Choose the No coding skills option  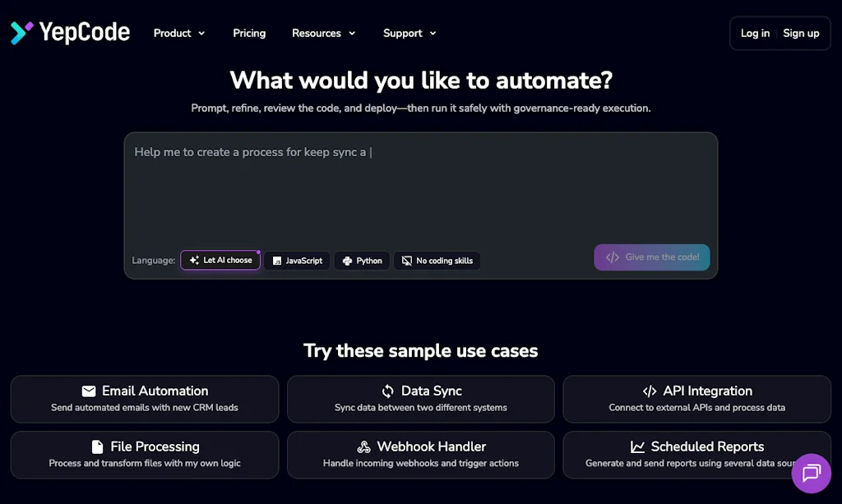click(x=437, y=261)
